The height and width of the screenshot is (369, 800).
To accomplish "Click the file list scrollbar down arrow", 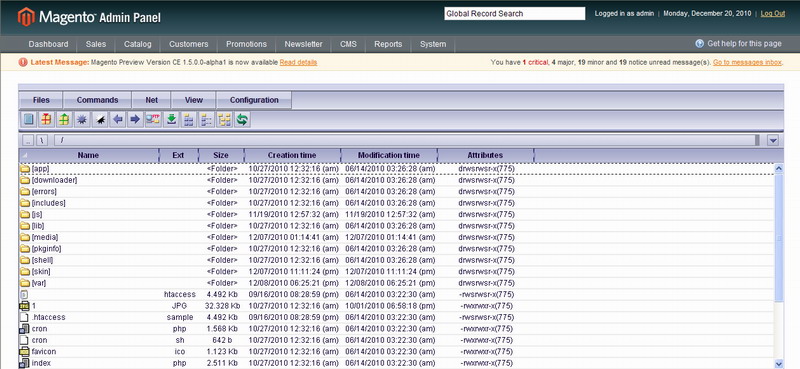I will click(x=779, y=363).
